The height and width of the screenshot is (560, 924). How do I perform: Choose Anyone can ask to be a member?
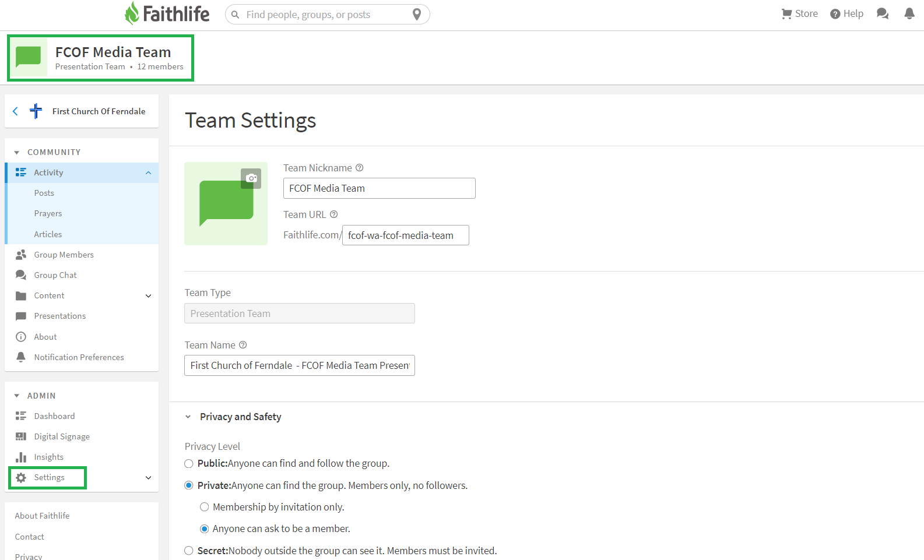tap(205, 529)
